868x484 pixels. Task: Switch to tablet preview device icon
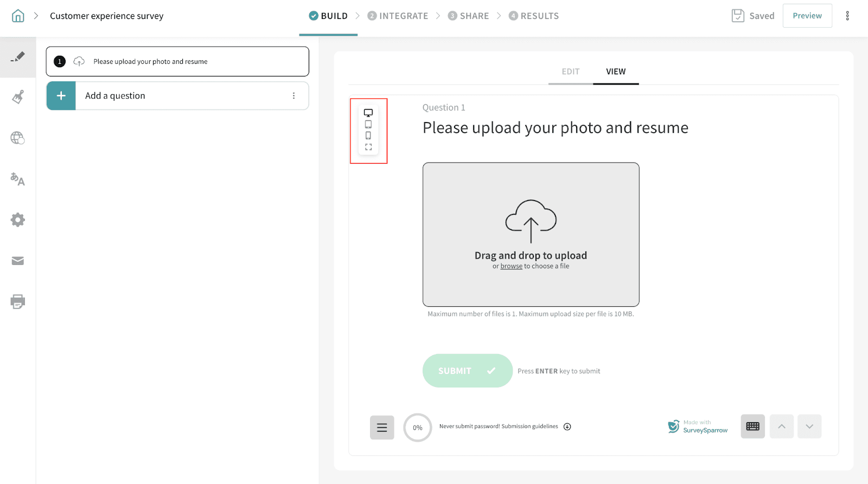click(368, 124)
